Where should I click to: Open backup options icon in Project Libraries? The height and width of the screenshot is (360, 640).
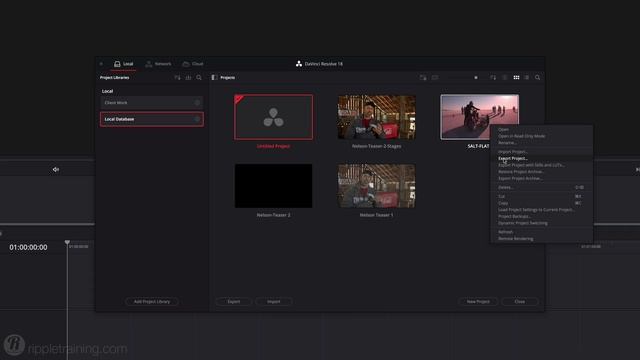pos(188,78)
